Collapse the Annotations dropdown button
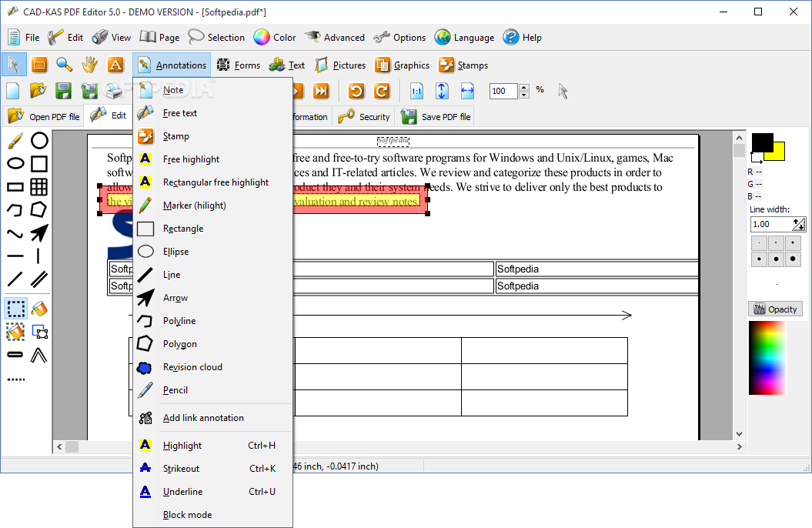The image size is (812, 528). pos(172,65)
